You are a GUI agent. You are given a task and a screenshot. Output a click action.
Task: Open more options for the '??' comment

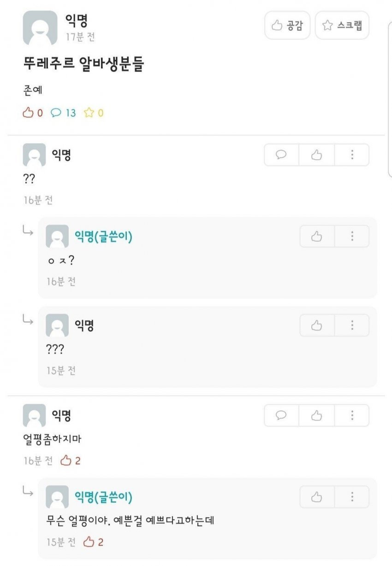pos(352,155)
